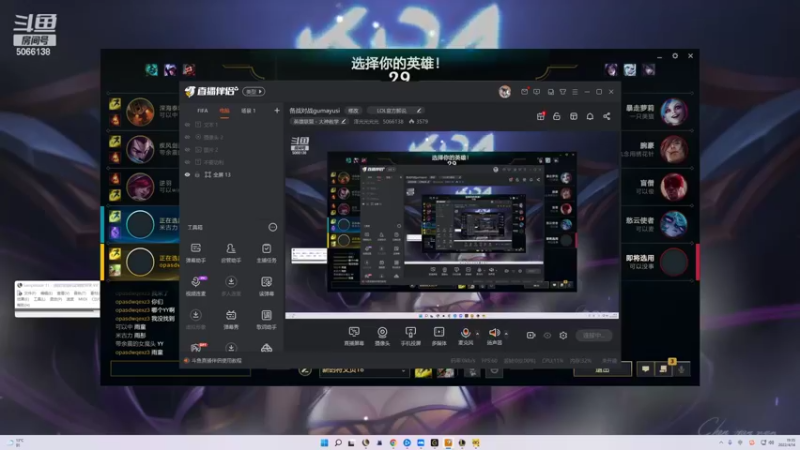Click the share icon in stream header
The width and height of the screenshot is (800, 450).
point(607,116)
